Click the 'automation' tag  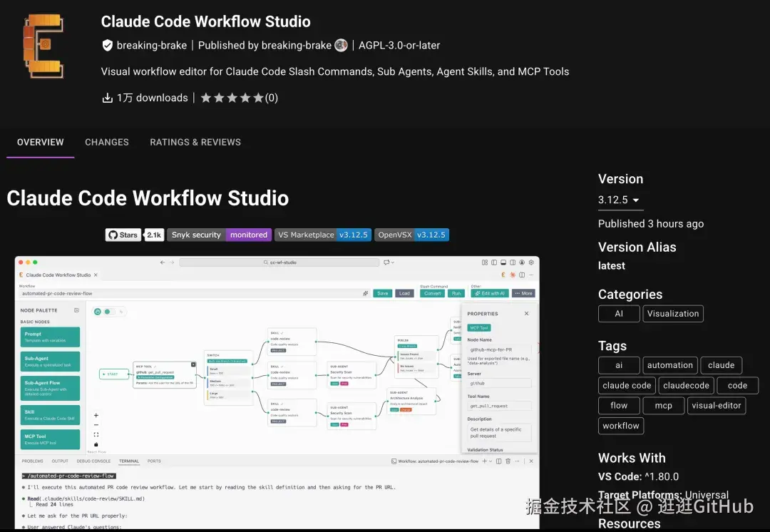click(669, 365)
